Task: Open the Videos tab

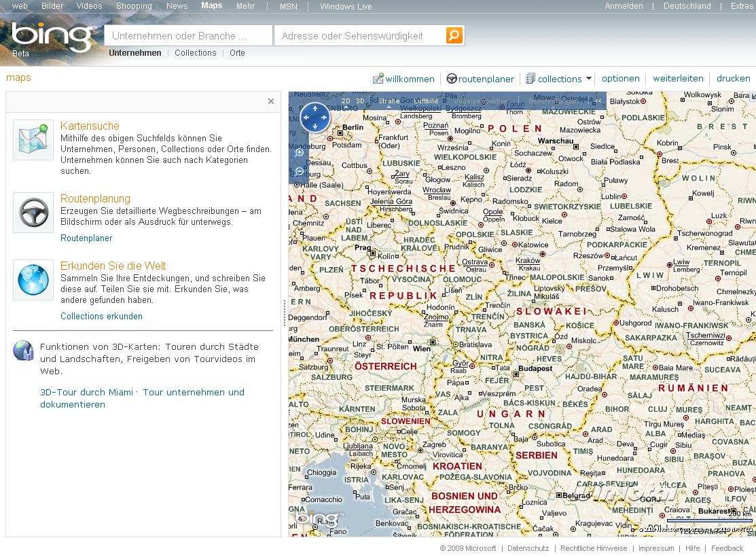Action: point(89,6)
